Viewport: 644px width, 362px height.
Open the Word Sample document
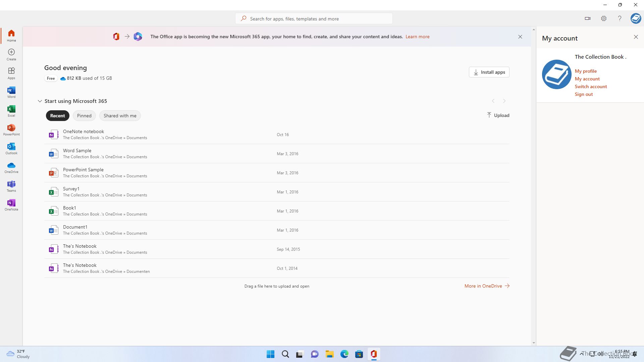(x=277, y=154)
